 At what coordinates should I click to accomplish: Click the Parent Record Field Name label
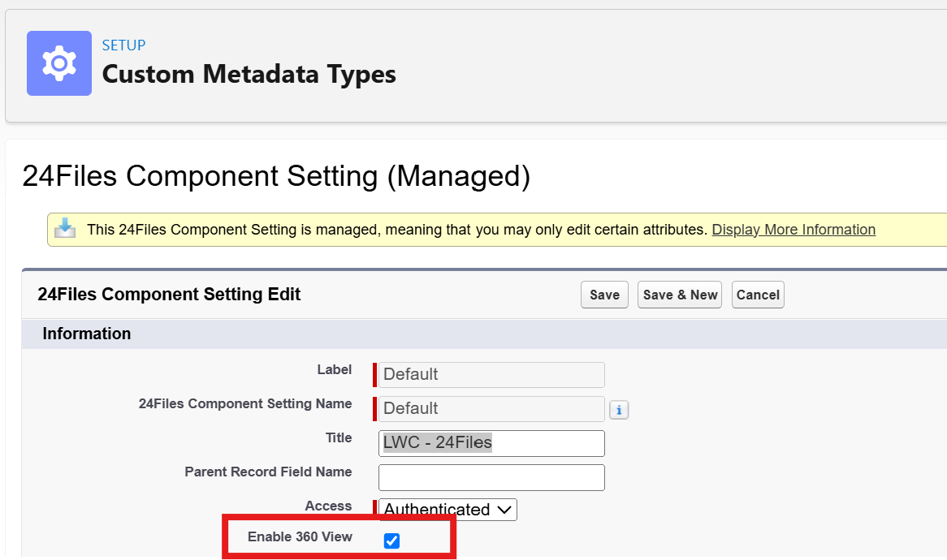(268, 472)
